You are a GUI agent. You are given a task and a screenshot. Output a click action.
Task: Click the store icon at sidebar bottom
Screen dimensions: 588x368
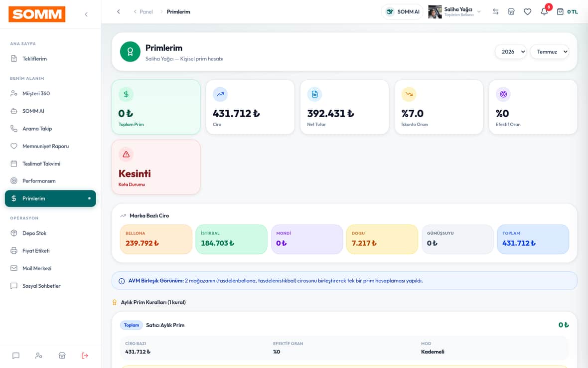62,355
